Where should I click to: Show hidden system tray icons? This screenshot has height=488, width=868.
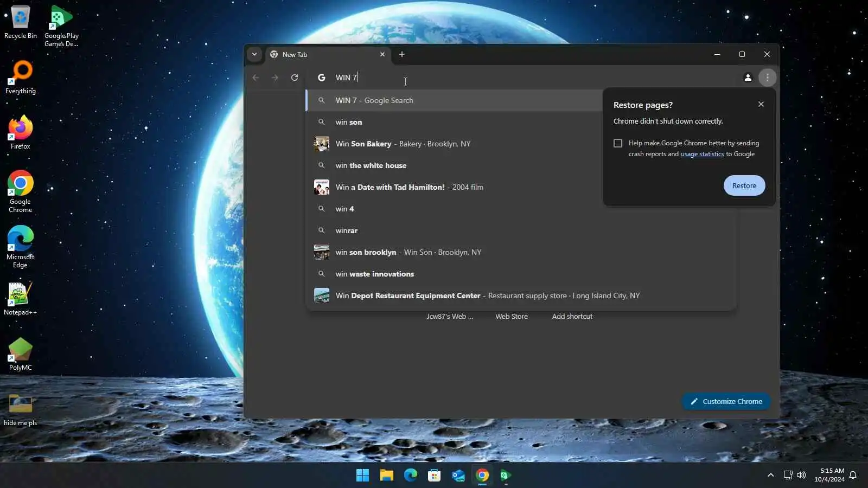point(770,476)
